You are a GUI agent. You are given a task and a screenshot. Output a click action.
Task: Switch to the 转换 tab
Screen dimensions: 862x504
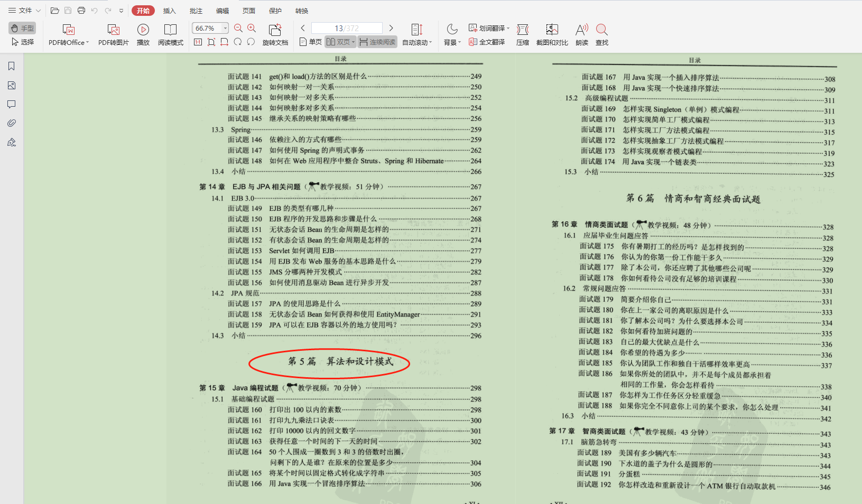click(302, 11)
